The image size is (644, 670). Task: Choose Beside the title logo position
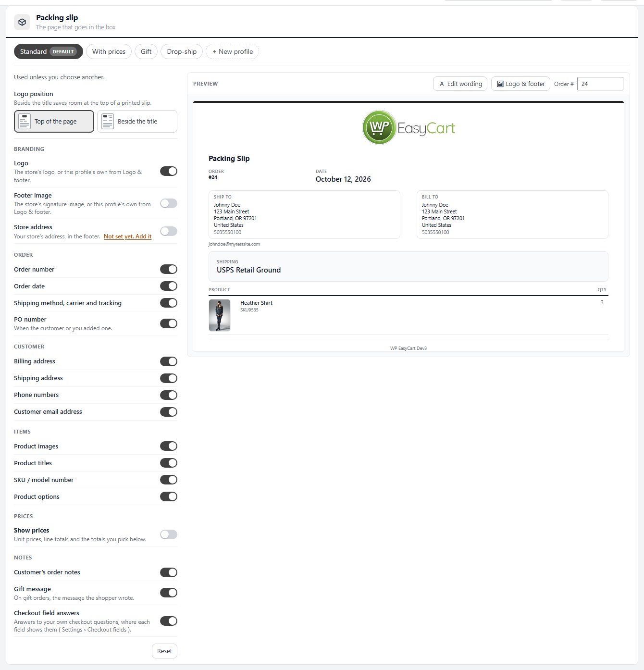(x=137, y=121)
